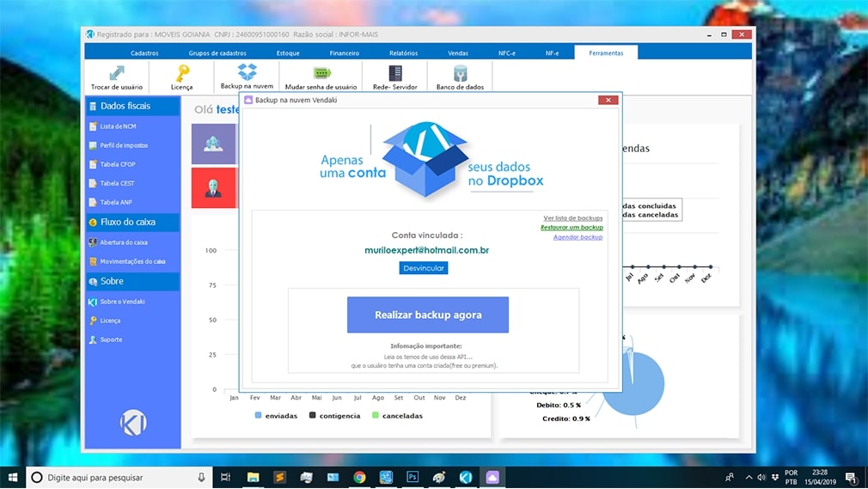Screen dimensions: 868x489
Task: Open Google Chrome from the taskbar
Action: [x=359, y=477]
